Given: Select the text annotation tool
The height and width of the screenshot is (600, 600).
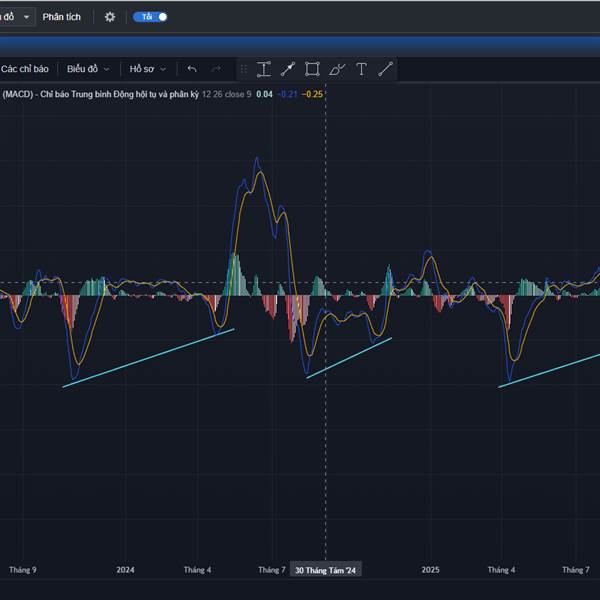Looking at the screenshot, I should (361, 69).
